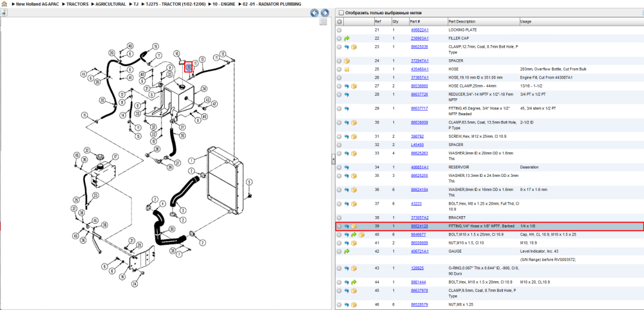Open part number 128825 link

[417, 268]
